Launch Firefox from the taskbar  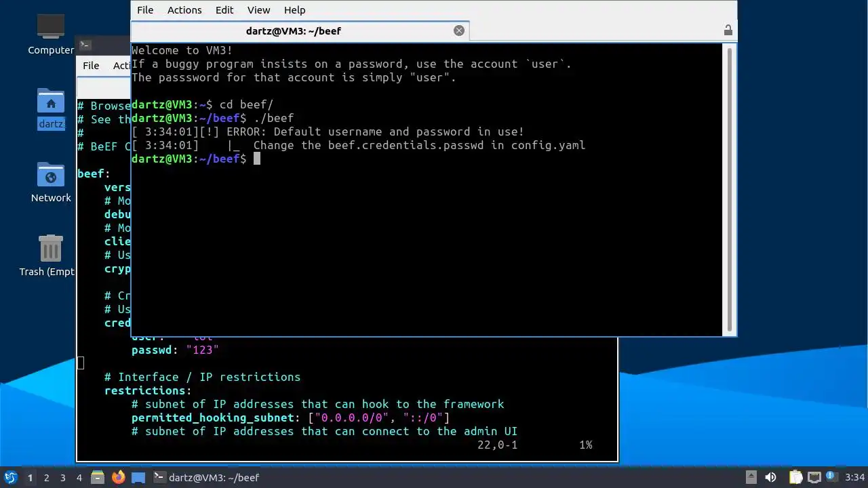pyautogui.click(x=118, y=477)
